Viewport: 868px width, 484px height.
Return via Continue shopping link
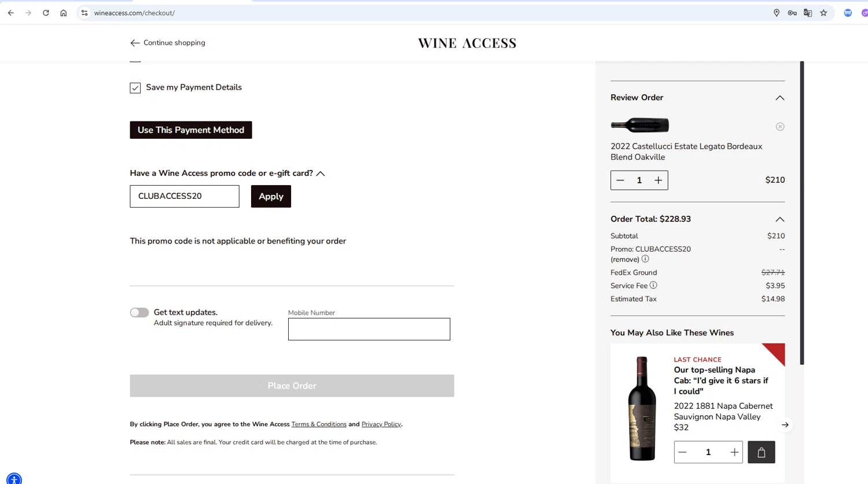point(168,43)
